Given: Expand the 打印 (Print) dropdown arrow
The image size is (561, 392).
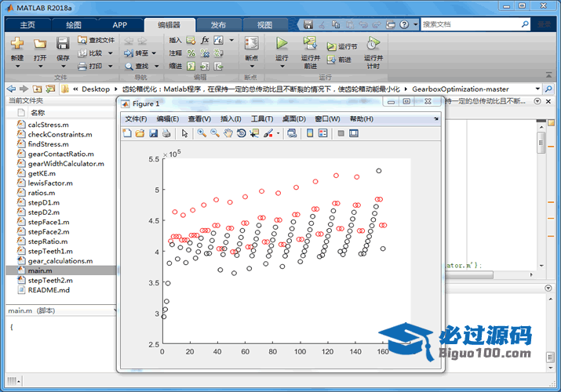Looking at the screenshot, I should pyautogui.click(x=108, y=66).
